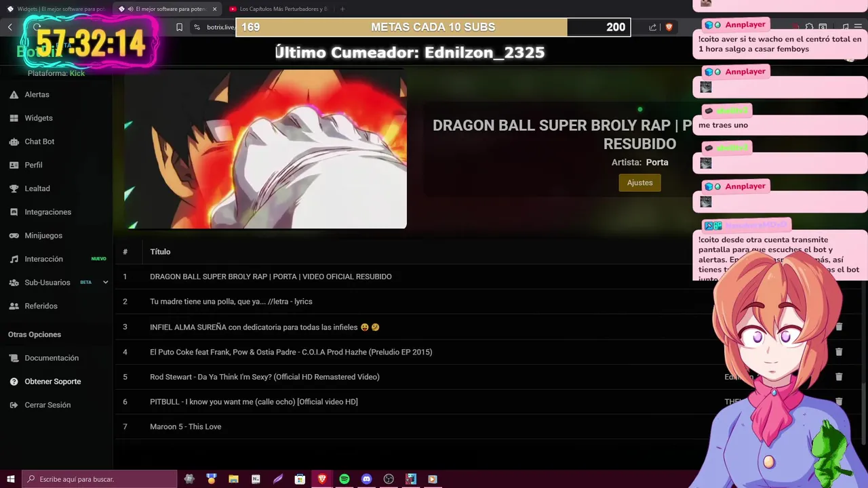
Task: Click the taskbar search box
Action: tap(100, 479)
